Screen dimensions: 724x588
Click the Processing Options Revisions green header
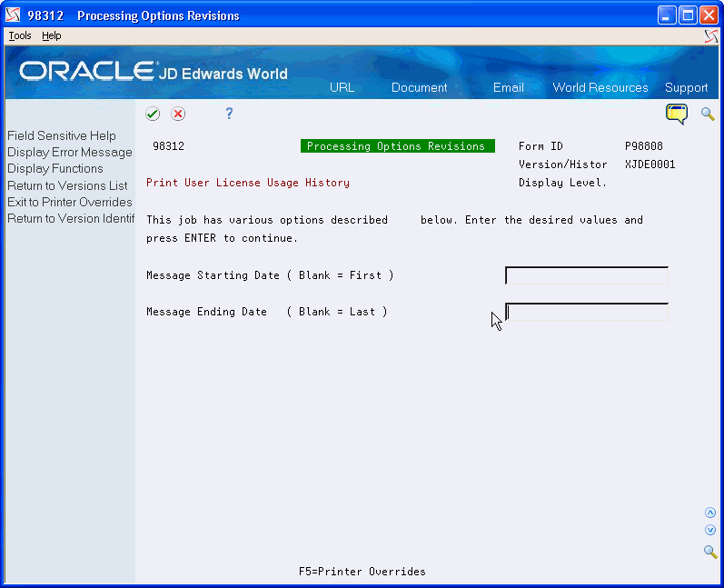click(x=398, y=146)
